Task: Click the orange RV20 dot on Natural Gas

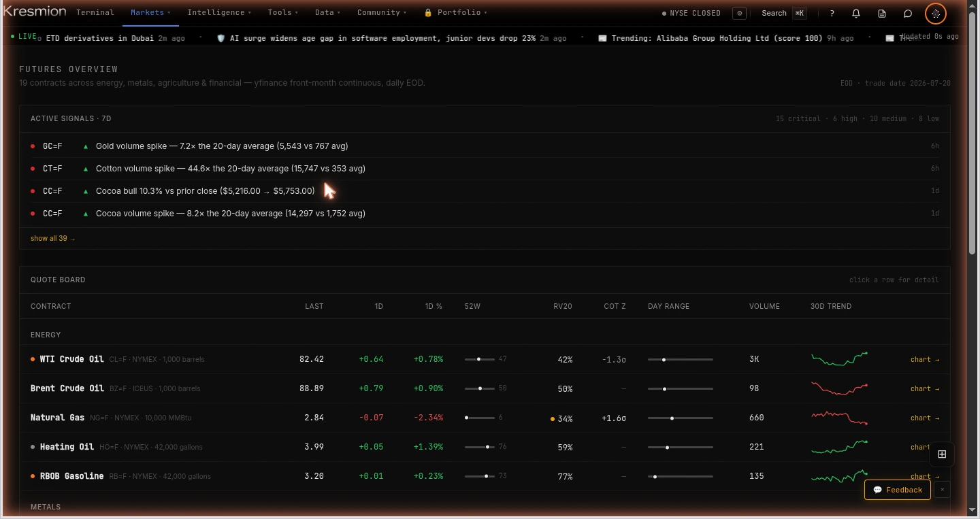Action: pos(553,419)
